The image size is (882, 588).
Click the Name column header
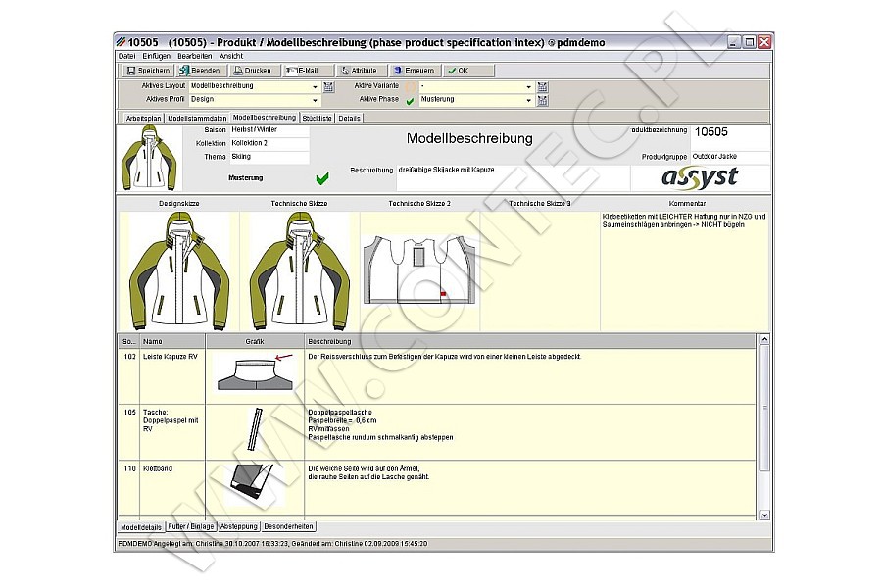(172, 342)
